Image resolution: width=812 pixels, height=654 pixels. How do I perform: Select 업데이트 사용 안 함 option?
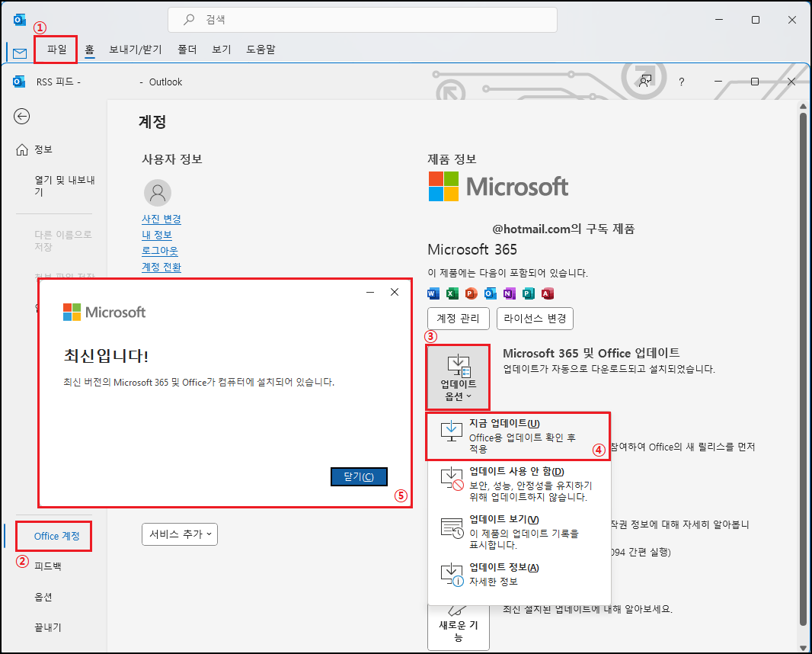point(519,483)
